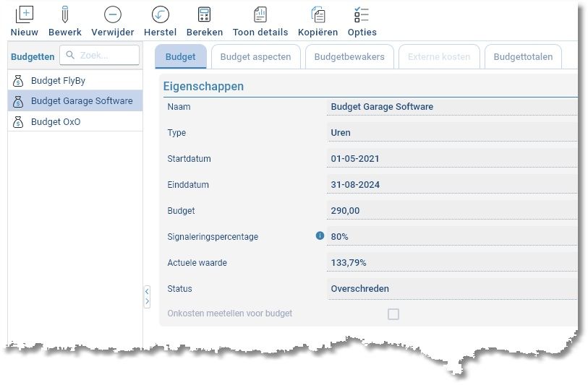The image size is (588, 385).
Task: Click the Nieuw toolbar icon
Action: [25, 14]
